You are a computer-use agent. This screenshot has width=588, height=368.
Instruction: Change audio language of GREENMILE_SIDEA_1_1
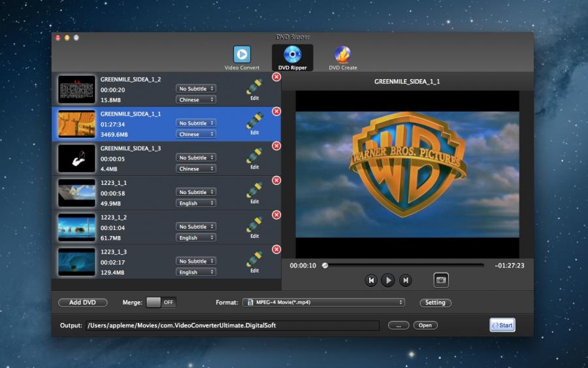[196, 134]
